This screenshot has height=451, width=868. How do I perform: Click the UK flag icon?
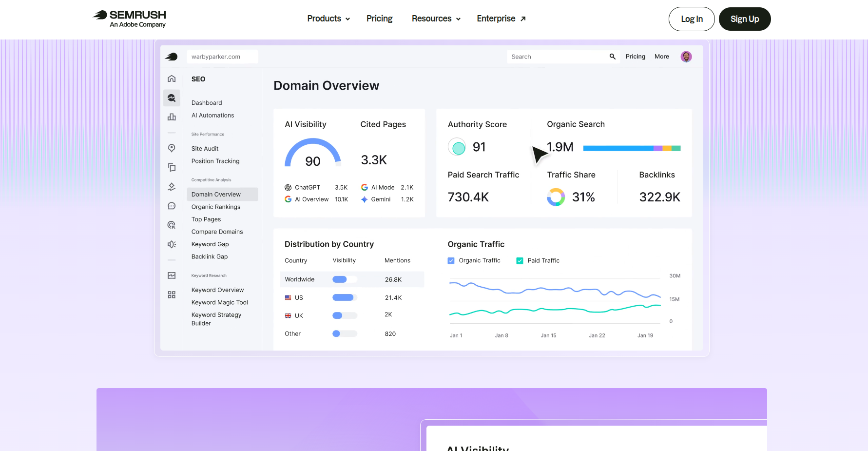[288, 315]
